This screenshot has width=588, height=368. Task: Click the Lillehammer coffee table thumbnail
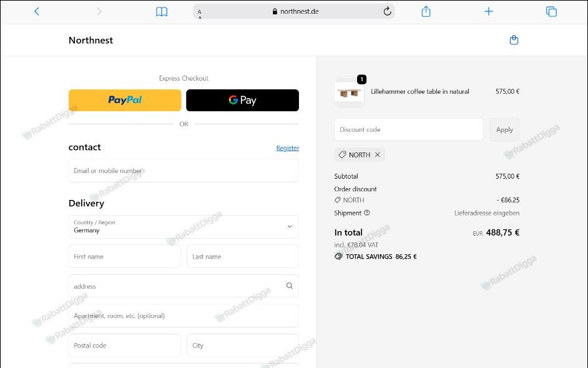click(349, 92)
